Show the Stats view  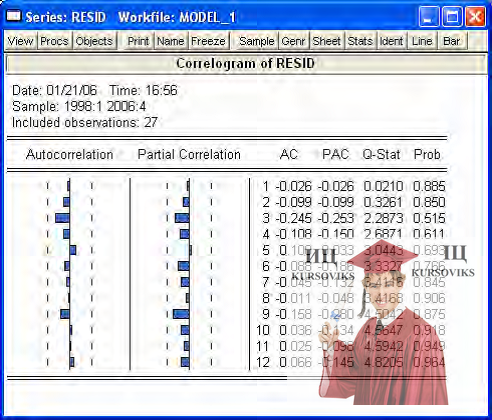tap(360, 41)
